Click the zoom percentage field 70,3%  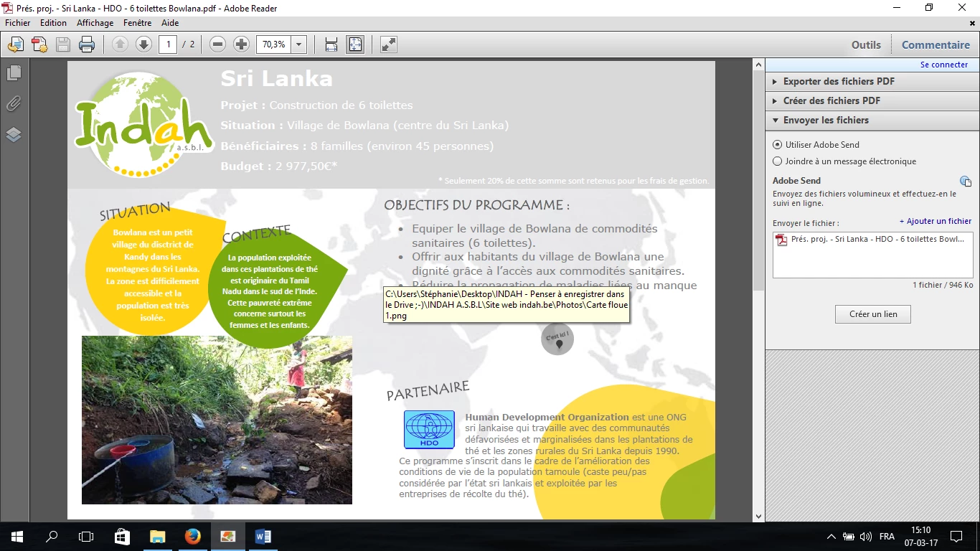274,44
